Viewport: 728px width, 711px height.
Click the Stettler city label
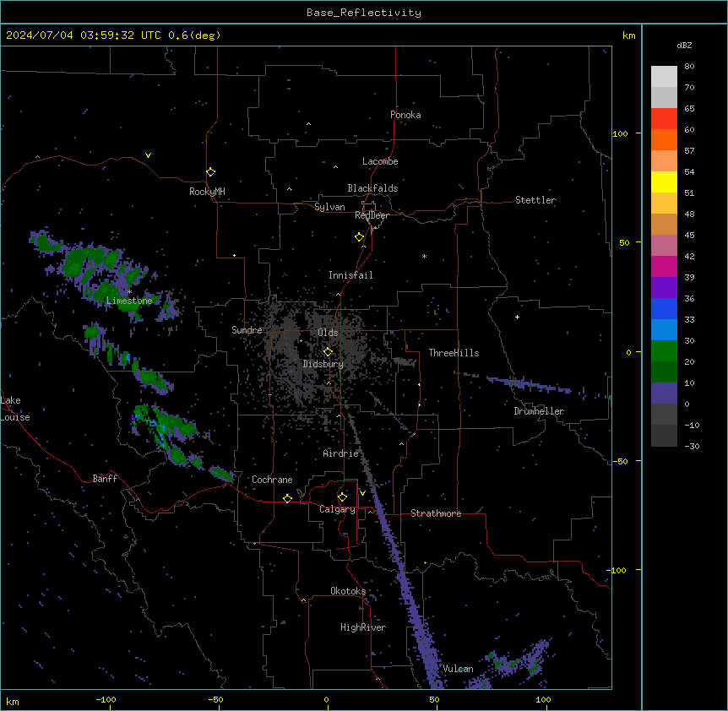click(535, 200)
